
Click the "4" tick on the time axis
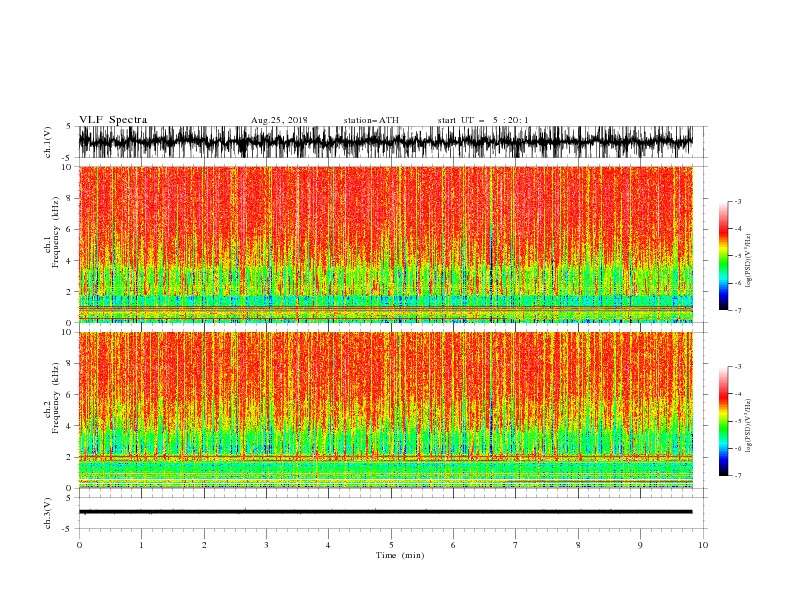(328, 545)
